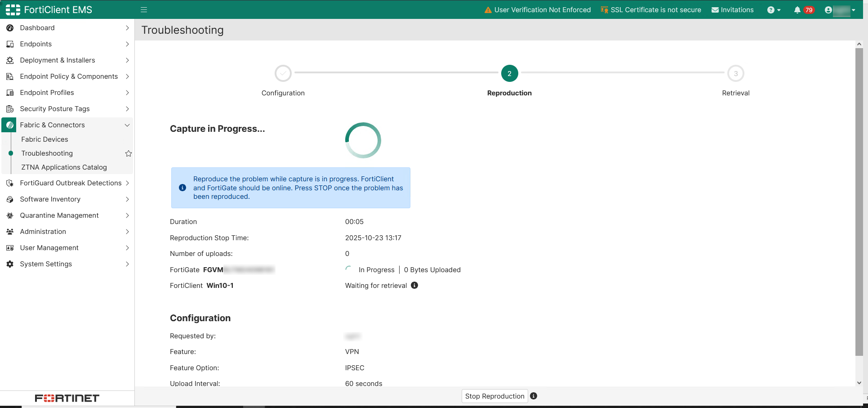
Task: Collapse the Fabric & Connectors section
Action: click(127, 125)
